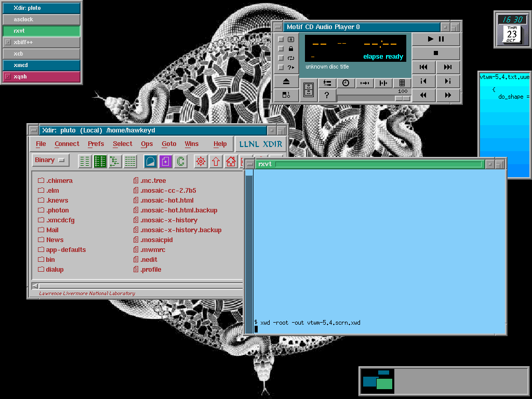The height and width of the screenshot is (399, 532).
Task: Click the question mark help button in CD player
Action: pos(327,95)
